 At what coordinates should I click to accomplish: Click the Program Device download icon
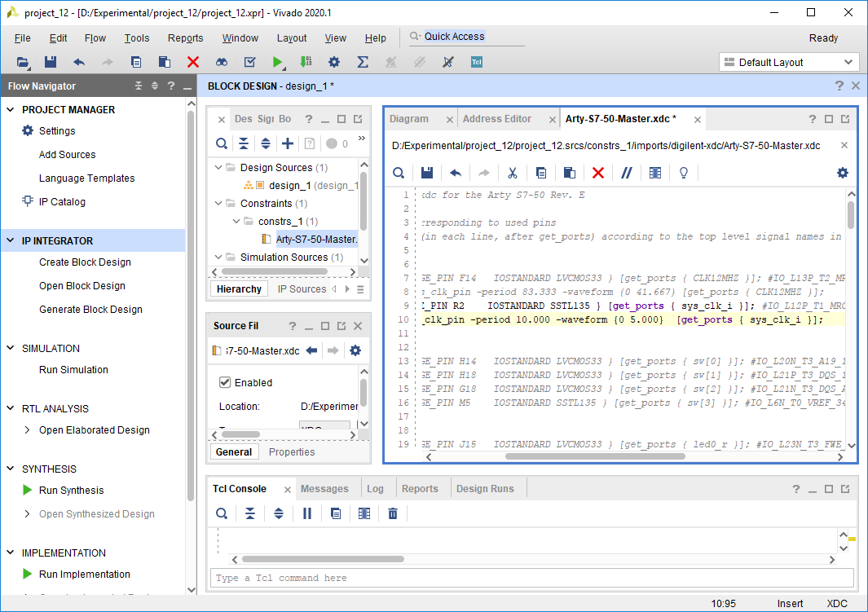(x=306, y=62)
